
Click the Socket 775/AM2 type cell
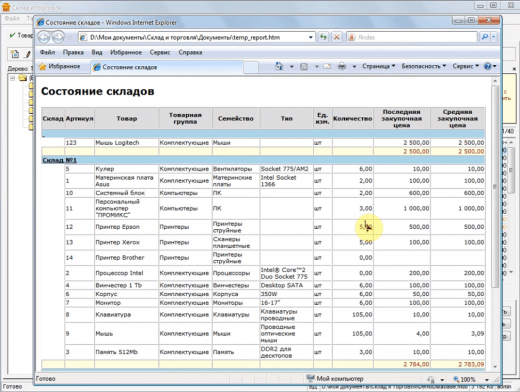point(287,169)
